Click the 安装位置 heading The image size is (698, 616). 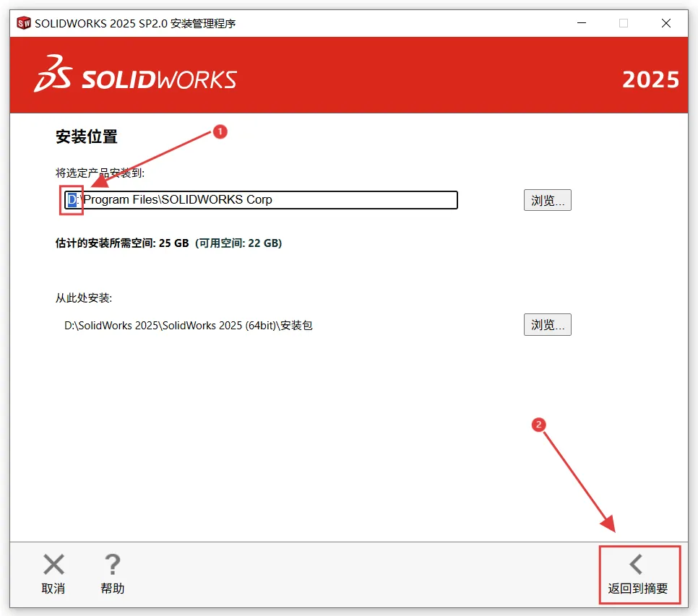[87, 136]
